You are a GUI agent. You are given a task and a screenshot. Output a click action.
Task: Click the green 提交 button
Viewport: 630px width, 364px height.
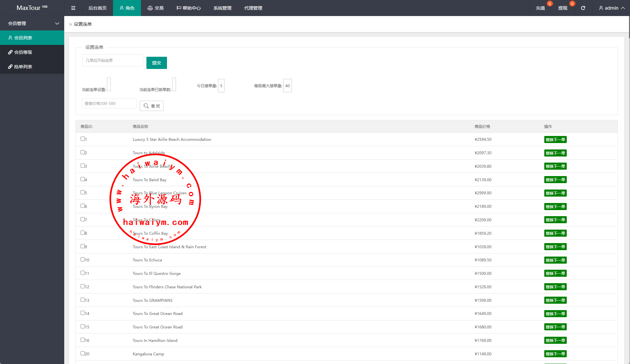(x=156, y=63)
